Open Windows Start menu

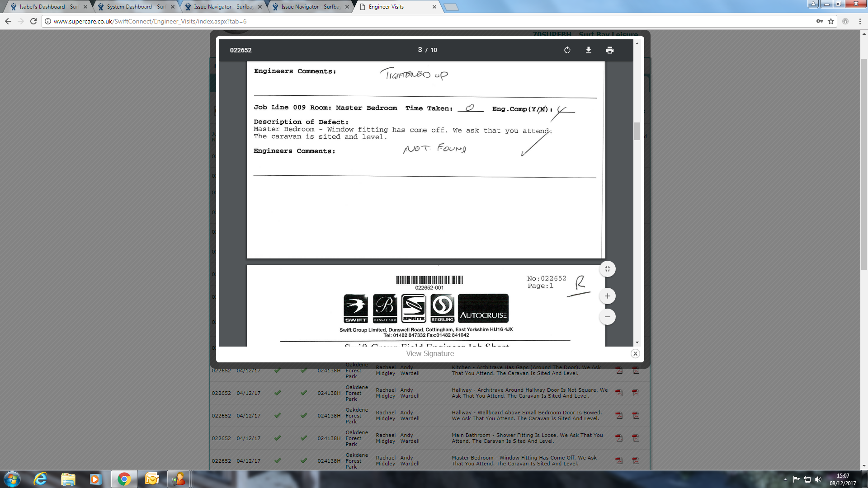[x=12, y=479]
